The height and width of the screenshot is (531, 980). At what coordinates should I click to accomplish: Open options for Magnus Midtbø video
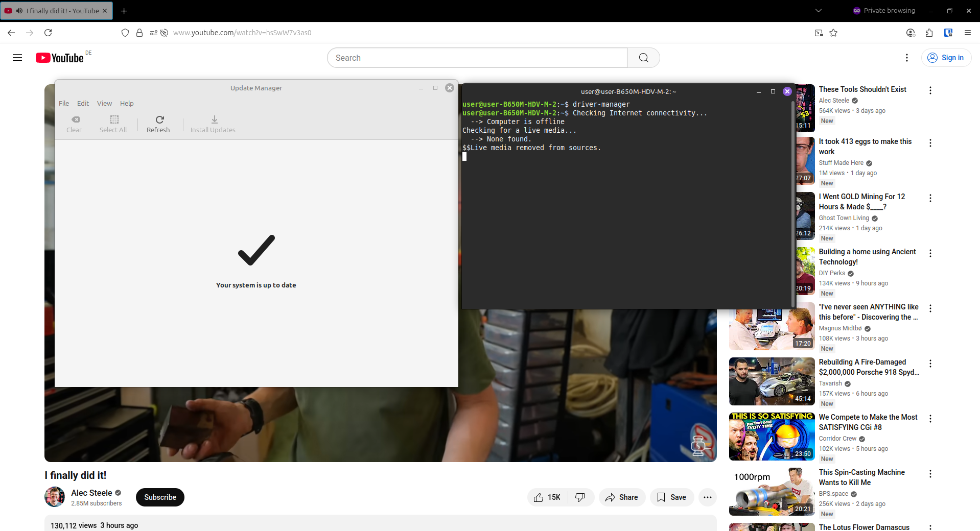click(x=930, y=308)
